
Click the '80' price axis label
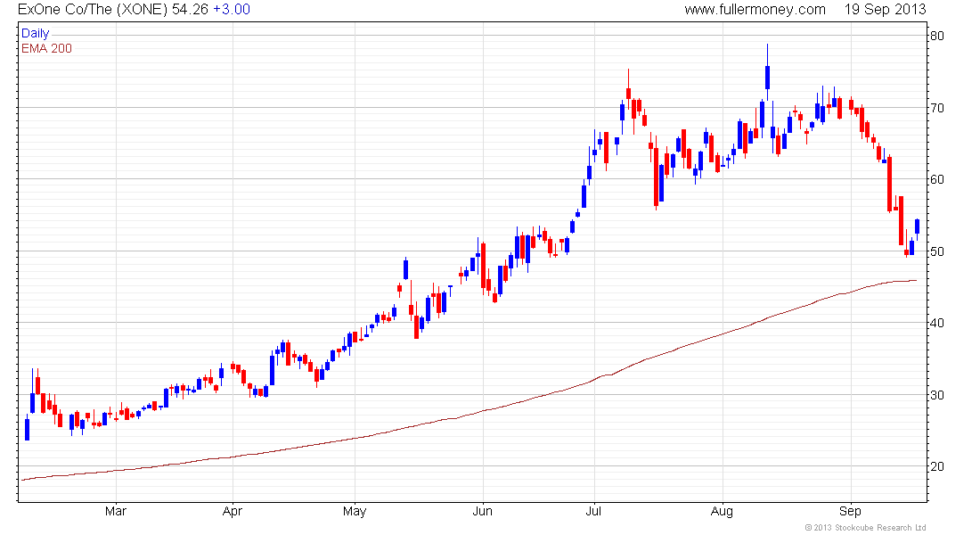tap(937, 36)
